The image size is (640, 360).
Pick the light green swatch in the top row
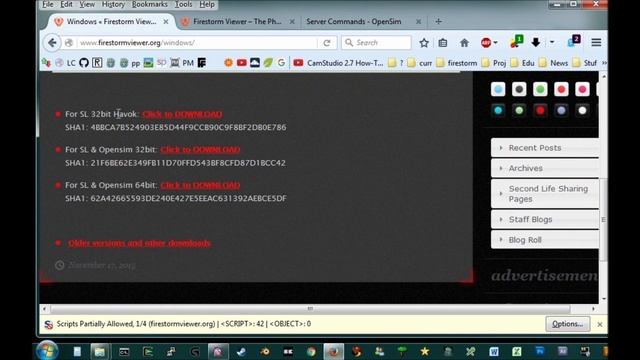coord(540,89)
